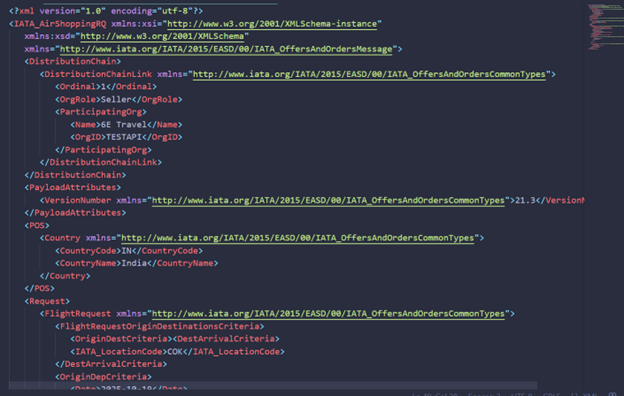
Task: Click the closing DistributionChain tag
Action: point(75,175)
